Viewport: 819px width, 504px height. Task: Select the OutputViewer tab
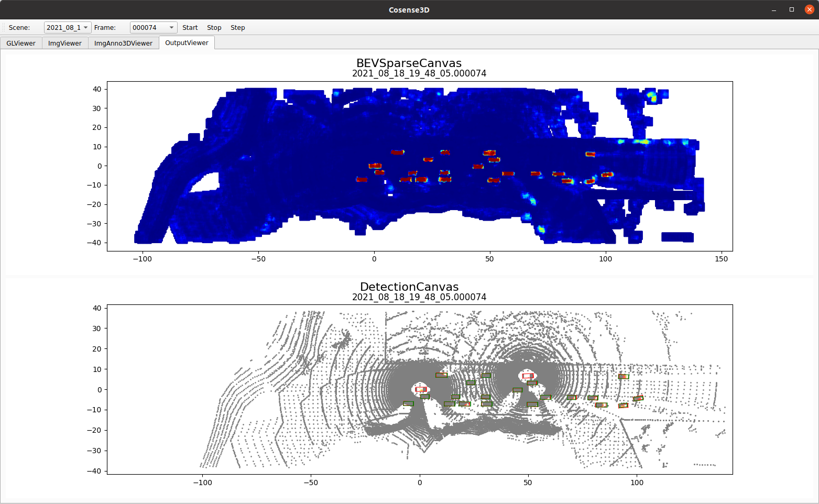coord(187,43)
